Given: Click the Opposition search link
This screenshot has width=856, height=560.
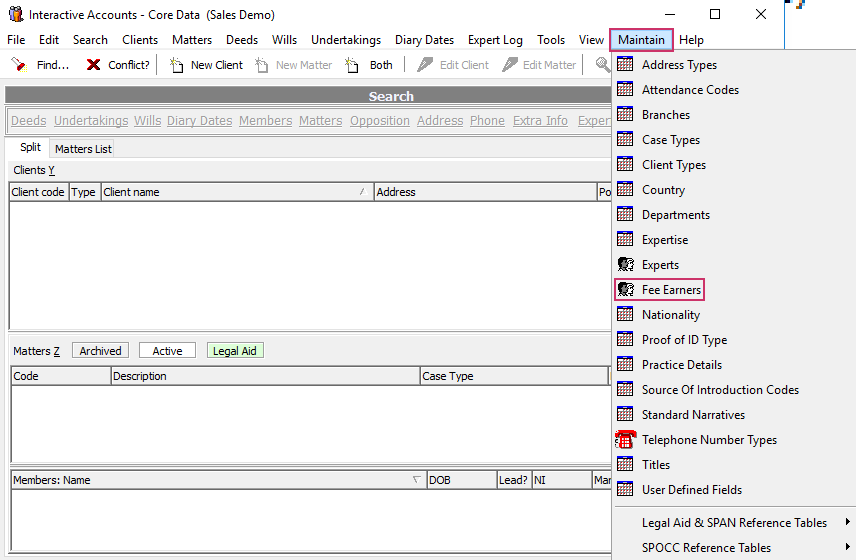Looking at the screenshot, I should [379, 121].
